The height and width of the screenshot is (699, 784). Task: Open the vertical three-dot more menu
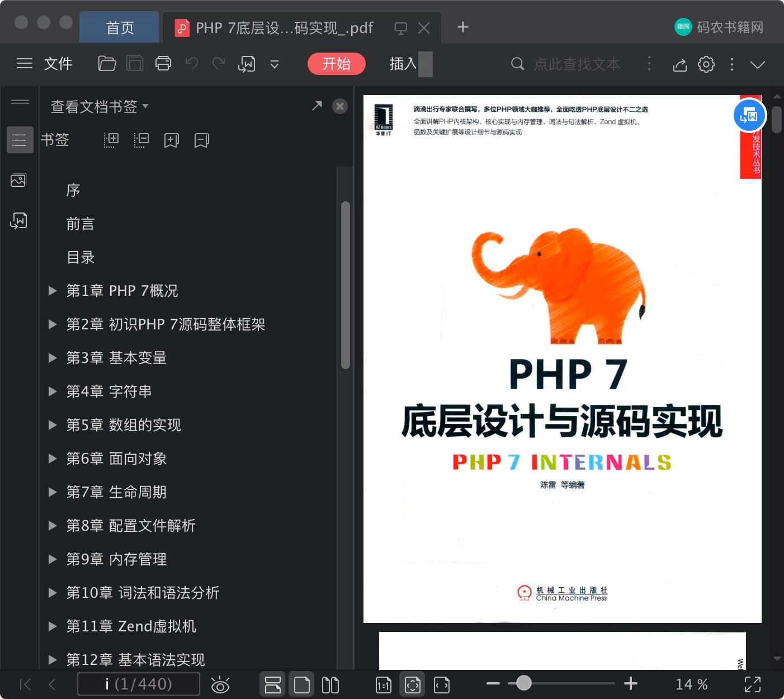point(731,64)
